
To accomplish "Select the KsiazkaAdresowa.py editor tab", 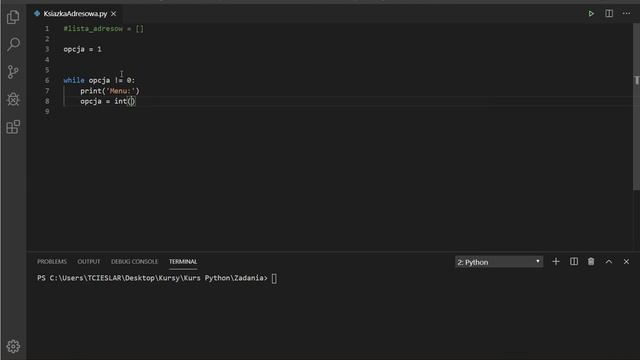I will click(75, 13).
